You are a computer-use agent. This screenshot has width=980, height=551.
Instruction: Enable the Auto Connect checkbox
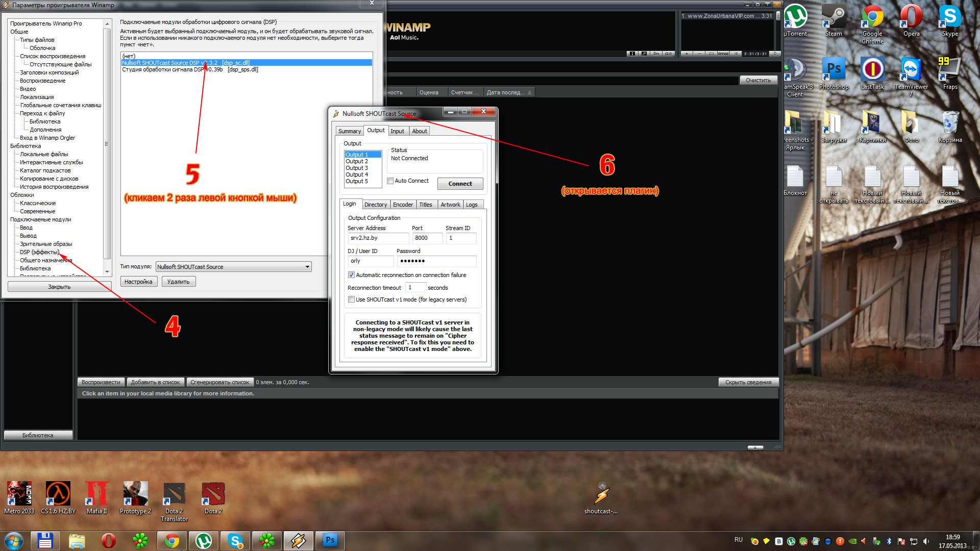point(390,181)
